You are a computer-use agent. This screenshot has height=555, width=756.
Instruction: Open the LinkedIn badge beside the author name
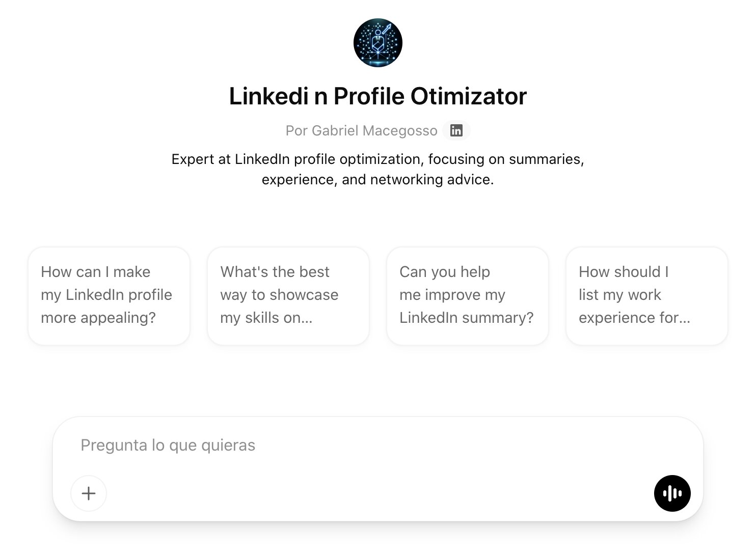point(456,131)
